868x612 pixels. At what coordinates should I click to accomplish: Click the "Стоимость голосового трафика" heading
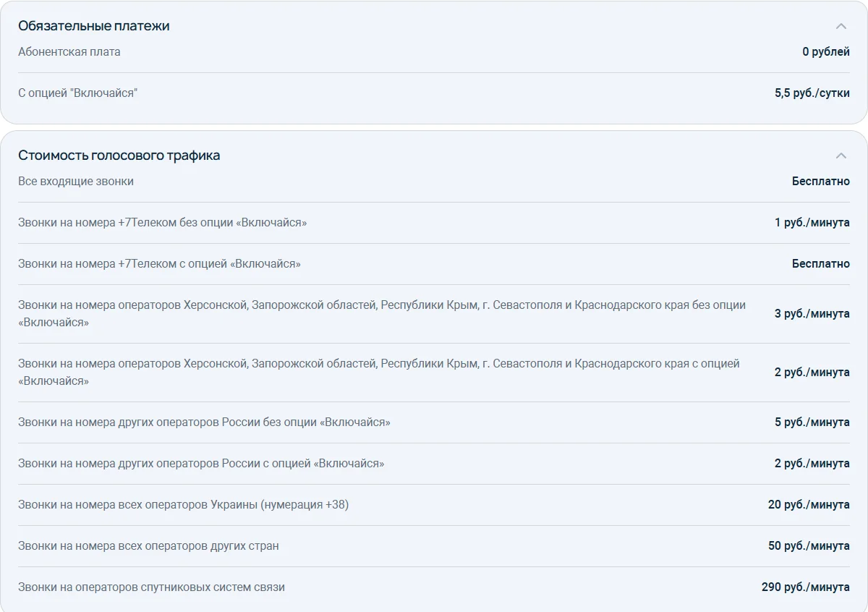click(119, 156)
